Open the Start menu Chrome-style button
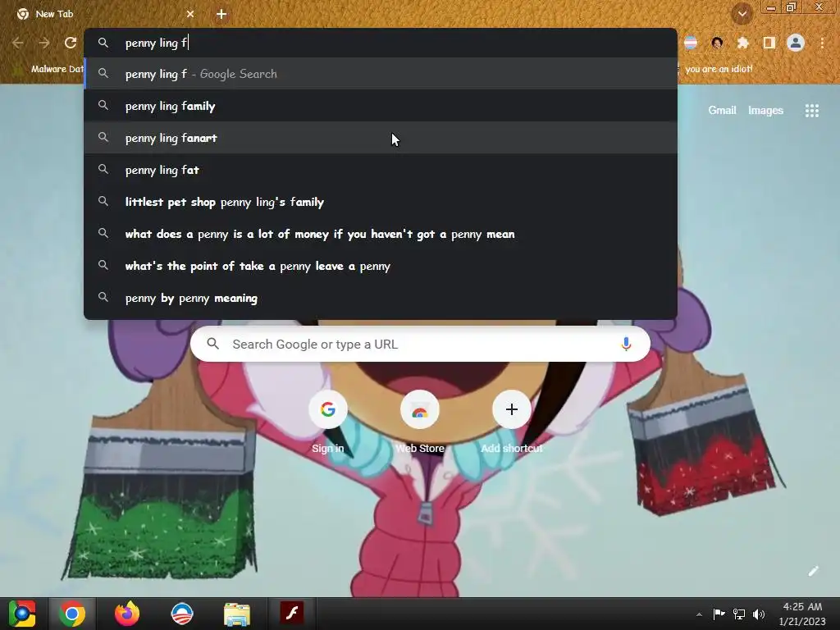 pyautogui.click(x=22, y=614)
